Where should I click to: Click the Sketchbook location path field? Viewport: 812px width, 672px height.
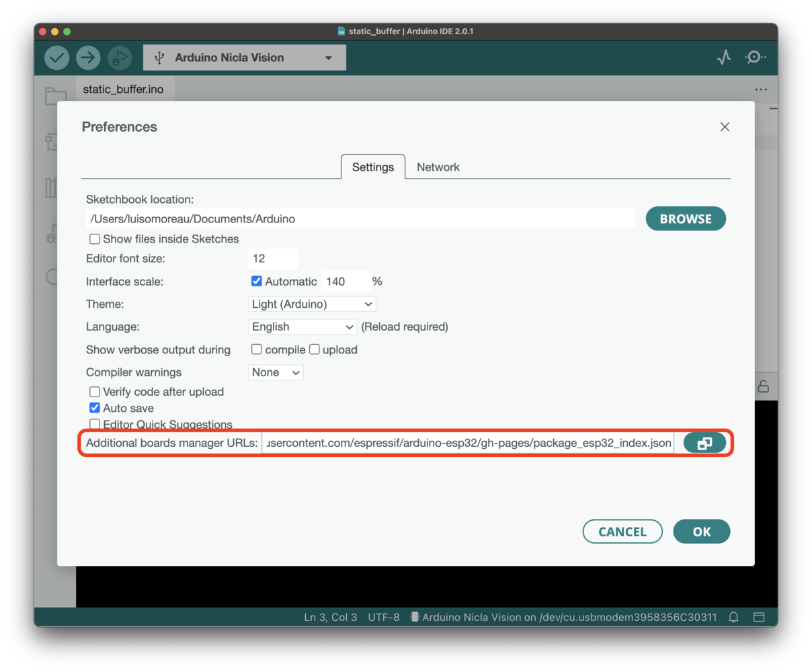[360, 219]
